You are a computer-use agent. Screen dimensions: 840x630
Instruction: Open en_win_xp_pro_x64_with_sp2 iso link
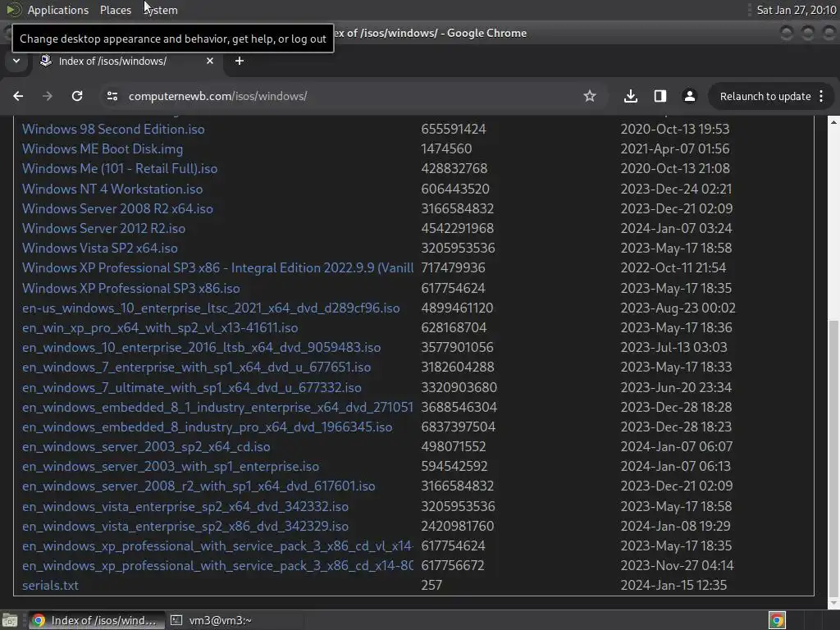pyautogui.click(x=160, y=328)
